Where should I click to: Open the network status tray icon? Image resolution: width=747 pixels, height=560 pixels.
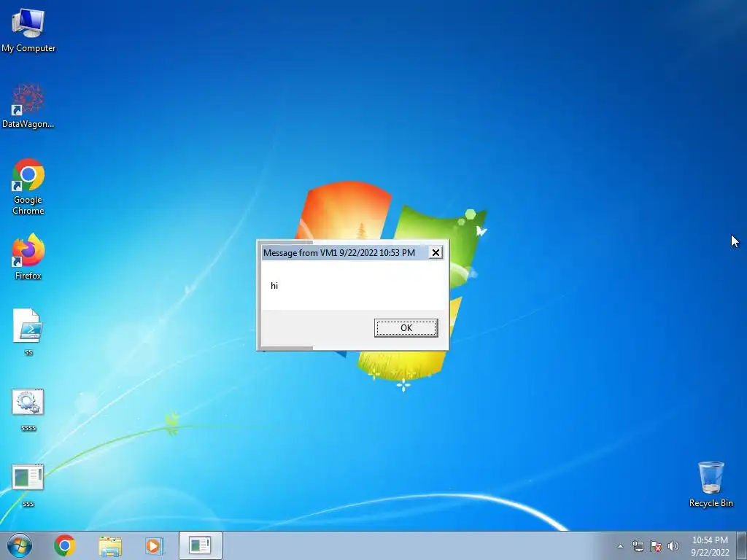click(x=638, y=546)
